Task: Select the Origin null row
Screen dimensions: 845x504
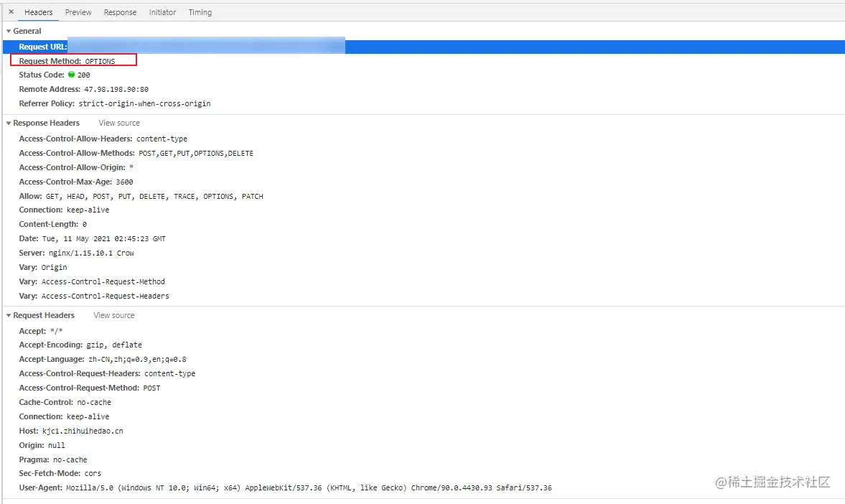Action: (42, 445)
